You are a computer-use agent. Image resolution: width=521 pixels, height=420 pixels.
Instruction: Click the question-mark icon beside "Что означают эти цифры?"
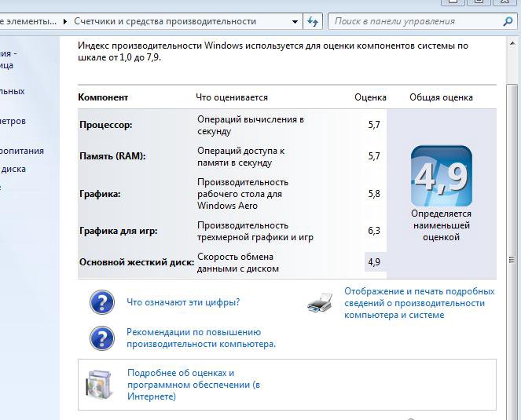pyautogui.click(x=102, y=302)
